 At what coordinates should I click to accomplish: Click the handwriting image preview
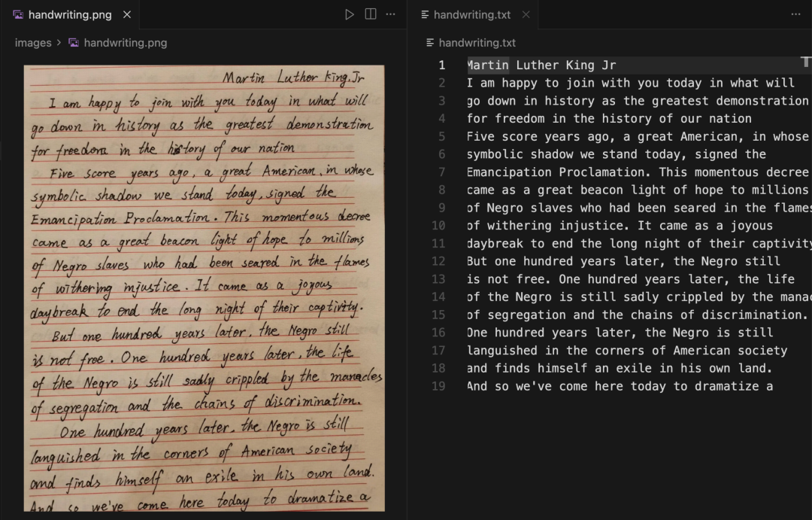(x=204, y=288)
